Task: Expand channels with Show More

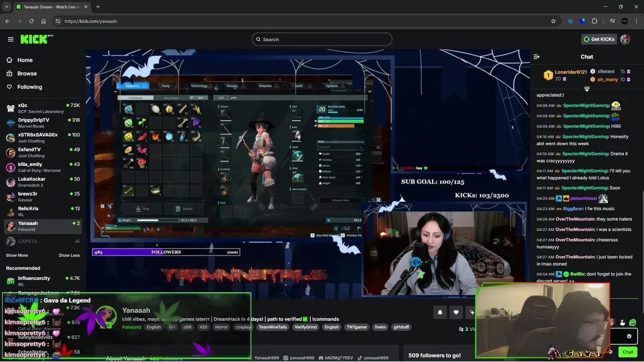Action: [x=17, y=255]
